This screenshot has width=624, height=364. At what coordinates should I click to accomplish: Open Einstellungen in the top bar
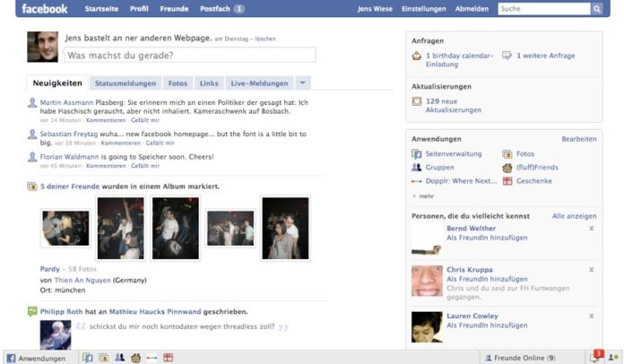tap(424, 9)
